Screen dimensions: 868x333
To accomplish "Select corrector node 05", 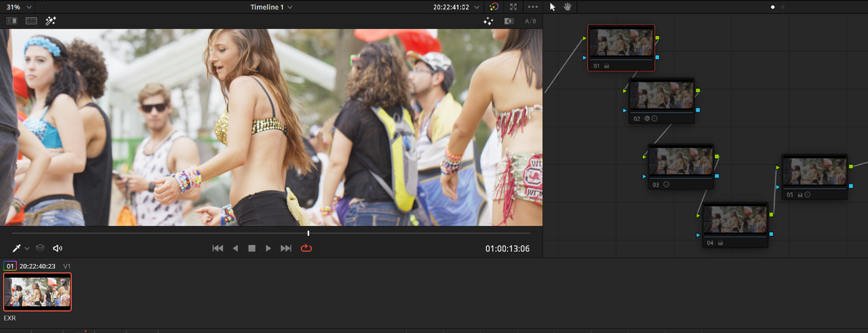I will (x=814, y=176).
